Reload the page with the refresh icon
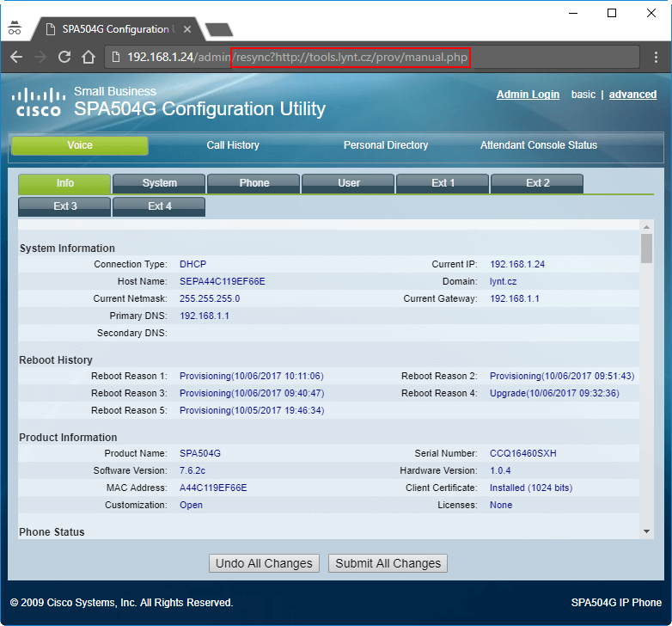Viewport: 672px width, 626px height. 64,57
